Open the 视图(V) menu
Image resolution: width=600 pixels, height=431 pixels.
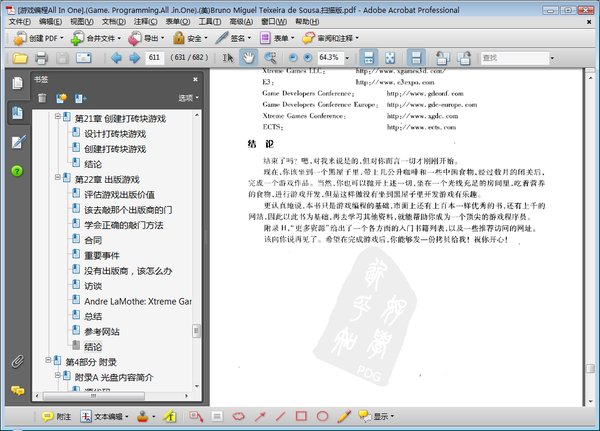pyautogui.click(x=82, y=21)
